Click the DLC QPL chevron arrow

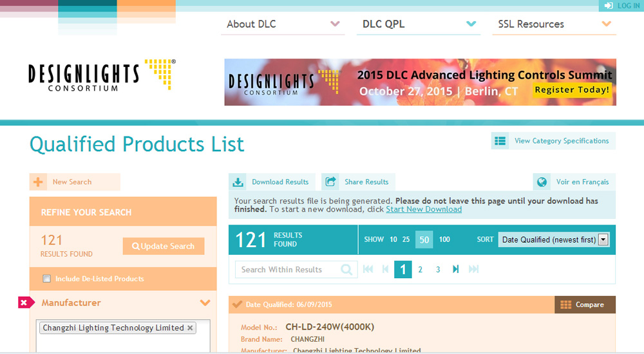pyautogui.click(x=471, y=24)
